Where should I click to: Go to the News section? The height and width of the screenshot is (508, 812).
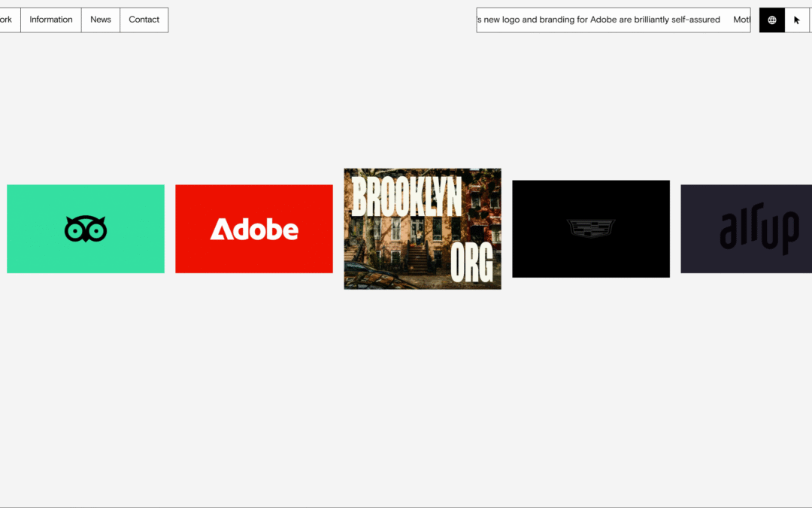pyautogui.click(x=101, y=20)
